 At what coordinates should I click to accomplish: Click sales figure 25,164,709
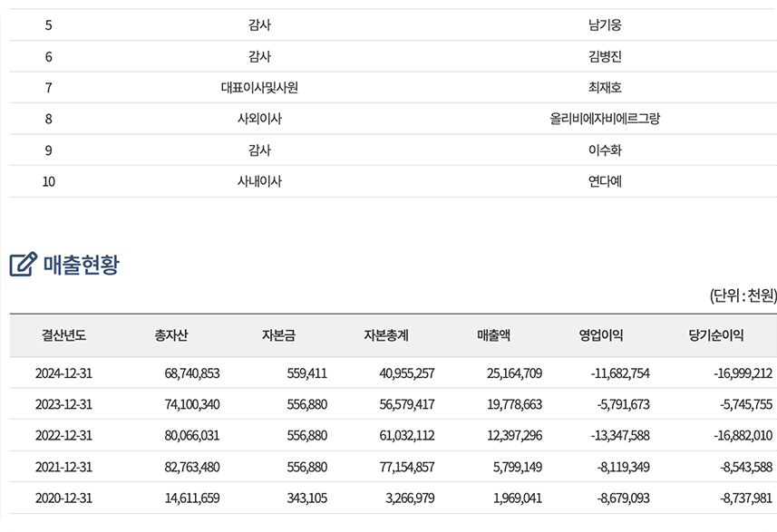(x=515, y=373)
